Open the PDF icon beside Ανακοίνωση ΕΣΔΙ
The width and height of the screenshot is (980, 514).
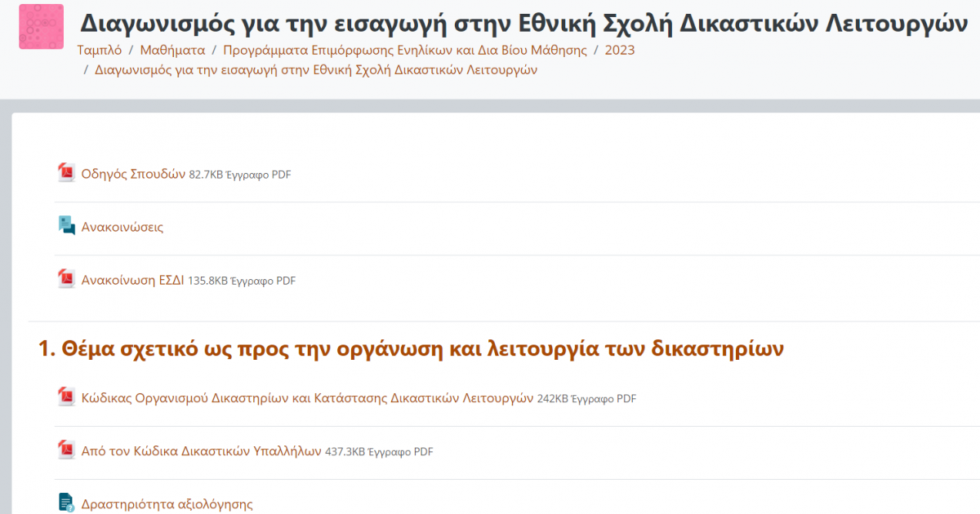(x=66, y=280)
